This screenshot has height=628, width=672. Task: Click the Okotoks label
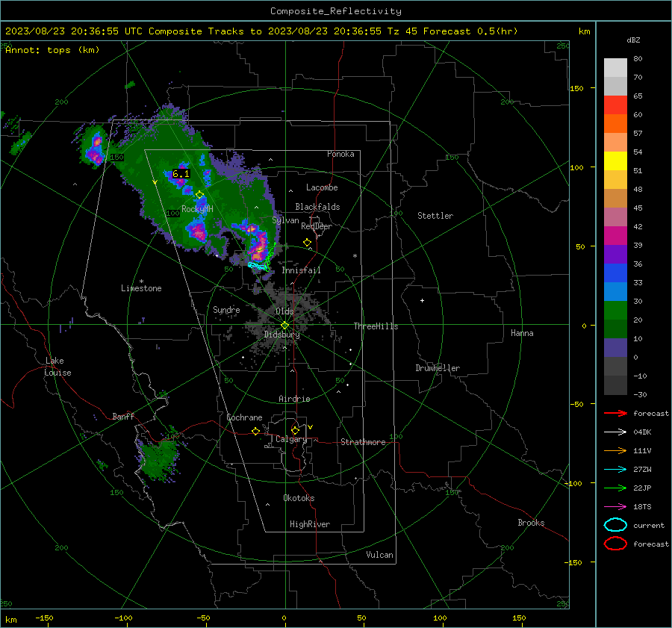coord(299,498)
